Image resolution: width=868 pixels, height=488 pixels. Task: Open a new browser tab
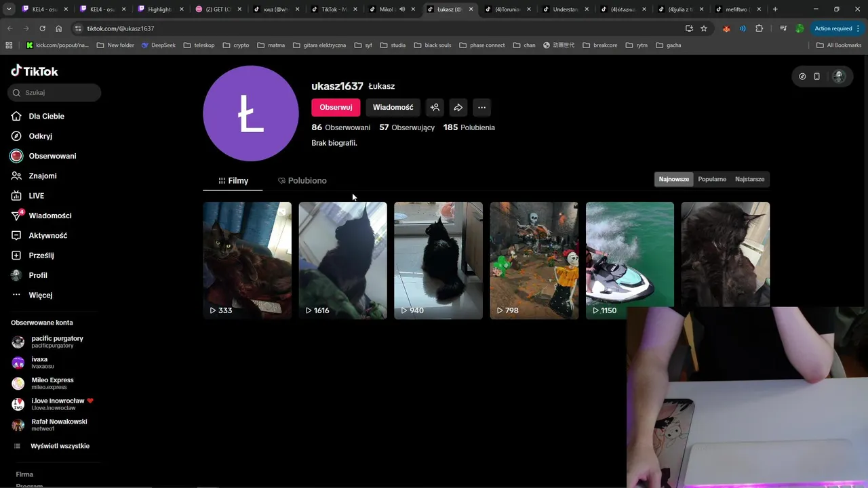[x=775, y=9]
